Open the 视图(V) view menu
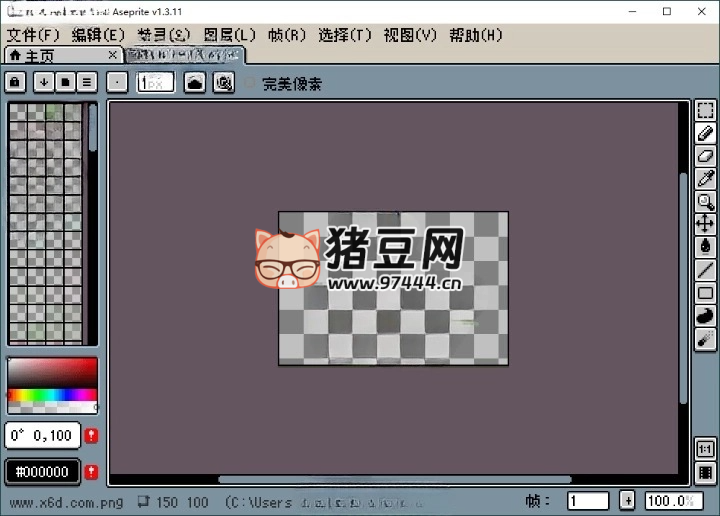This screenshot has height=516, width=720. (410, 35)
